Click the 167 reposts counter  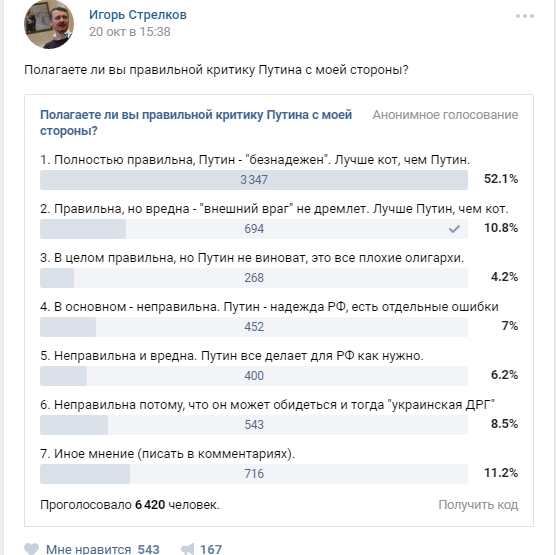pyautogui.click(x=211, y=549)
